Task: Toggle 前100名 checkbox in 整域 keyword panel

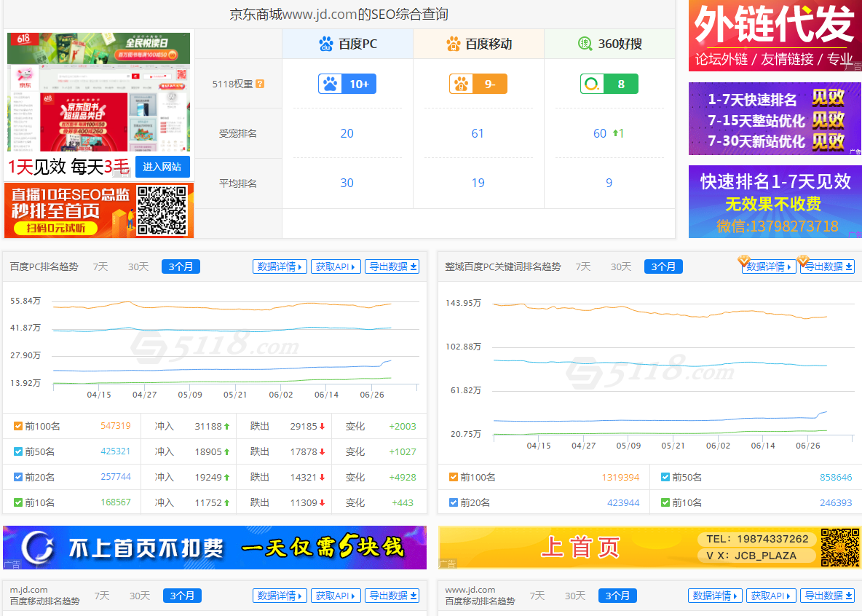Action: coord(454,478)
